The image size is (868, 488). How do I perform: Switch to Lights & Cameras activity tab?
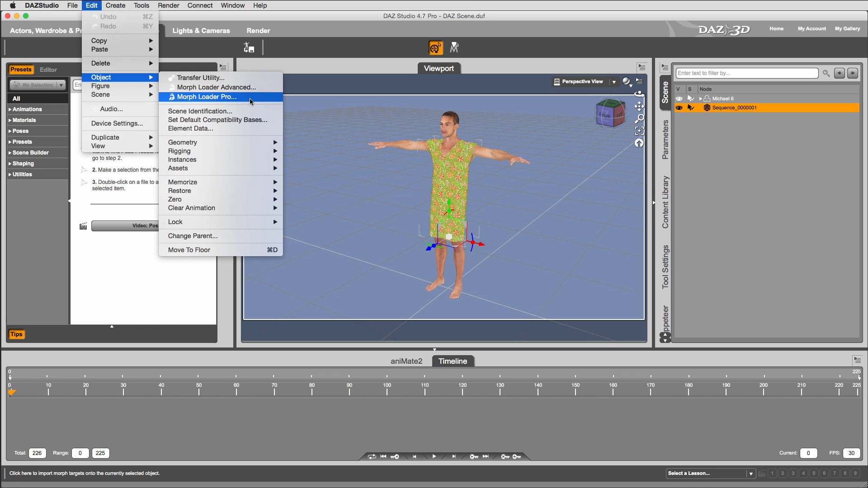pyautogui.click(x=201, y=31)
